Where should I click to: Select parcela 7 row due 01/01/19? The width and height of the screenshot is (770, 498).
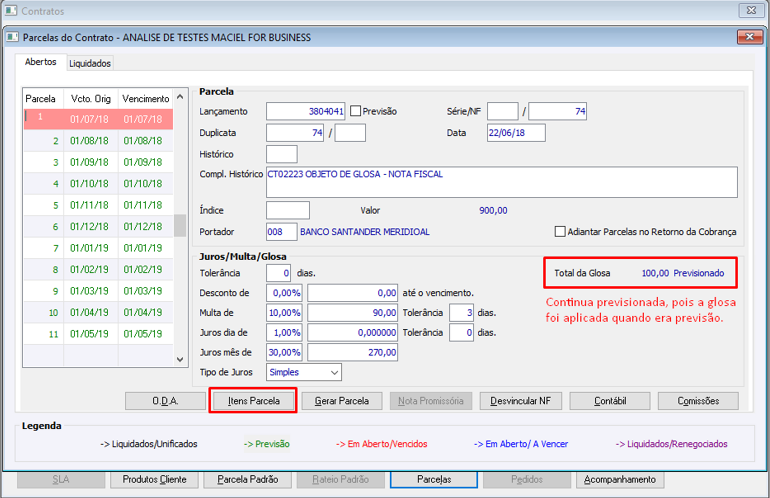pos(98,248)
